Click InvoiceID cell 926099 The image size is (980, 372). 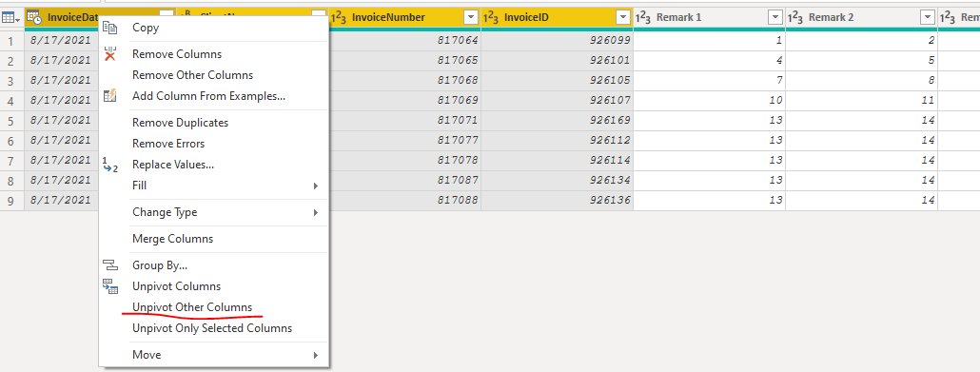[x=557, y=41]
